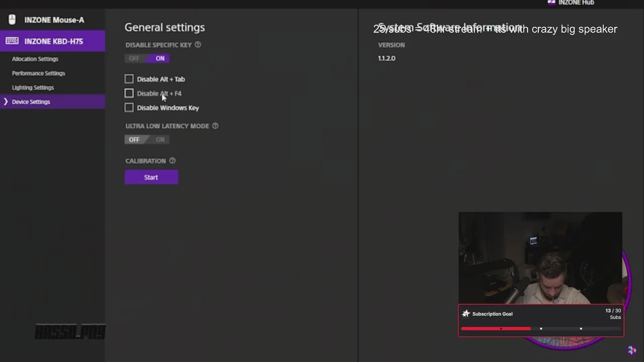Click the General settings heading
644x362 pixels.
tap(165, 27)
